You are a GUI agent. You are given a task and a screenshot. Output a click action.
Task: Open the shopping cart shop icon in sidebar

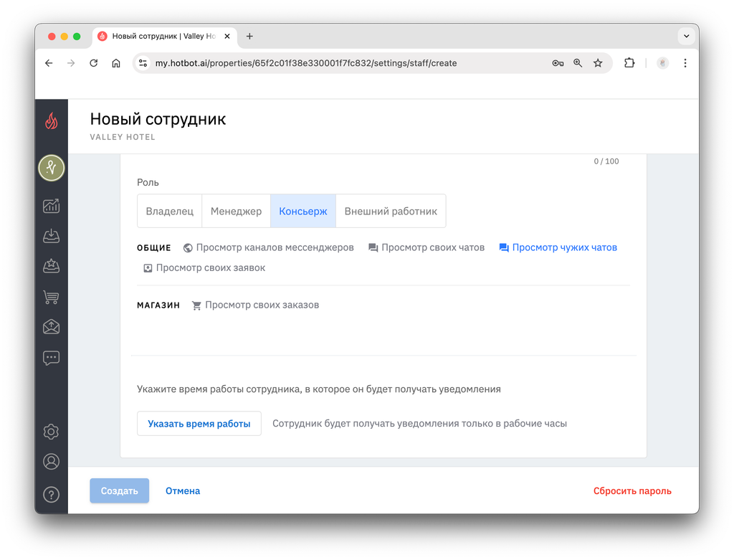(52, 296)
